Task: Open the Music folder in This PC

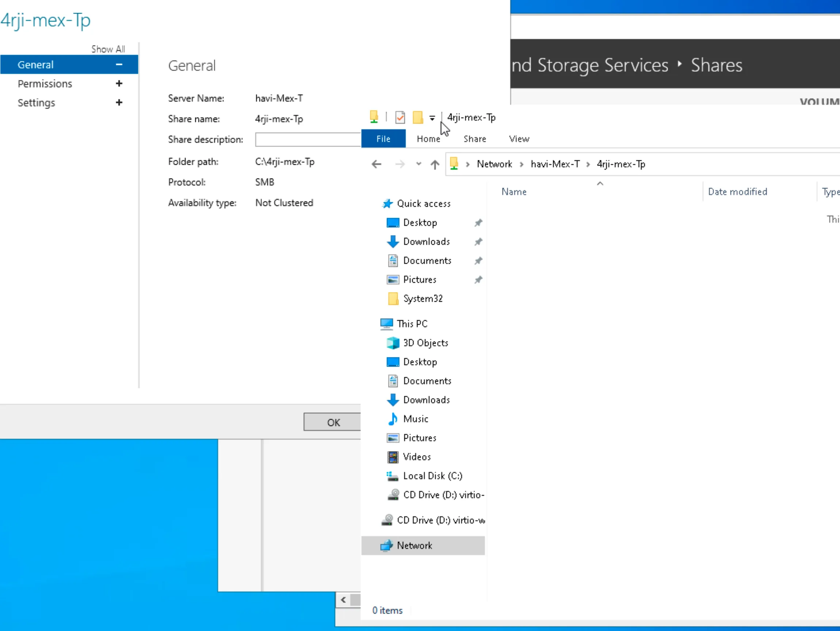Action: coord(416,419)
